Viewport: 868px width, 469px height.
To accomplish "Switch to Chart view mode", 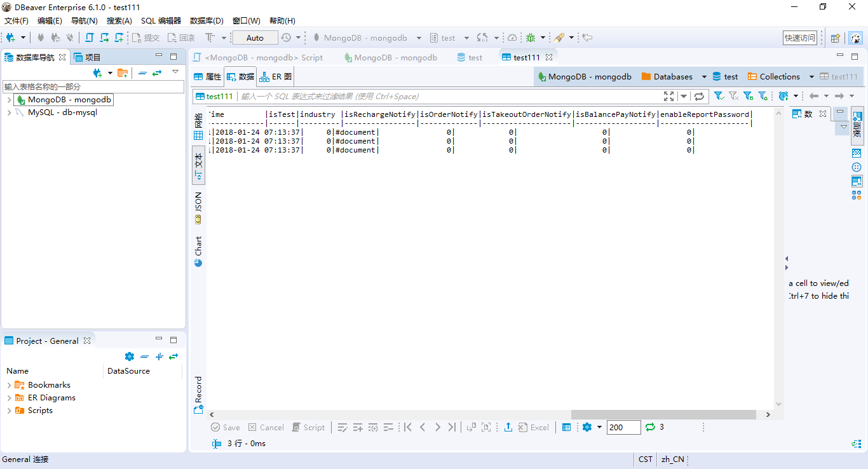I will point(198,252).
